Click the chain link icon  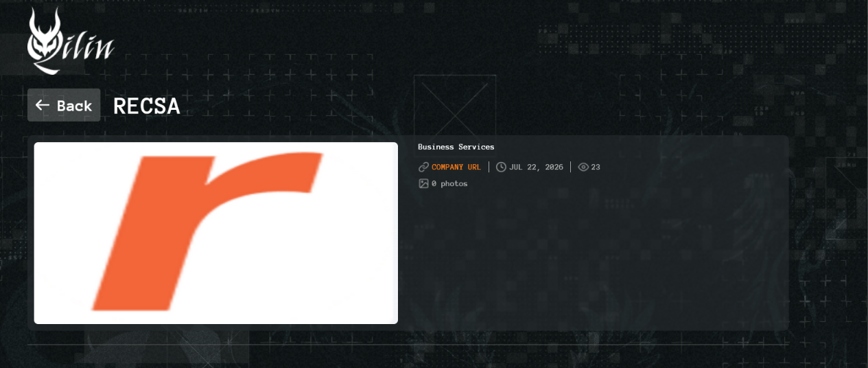click(x=423, y=167)
